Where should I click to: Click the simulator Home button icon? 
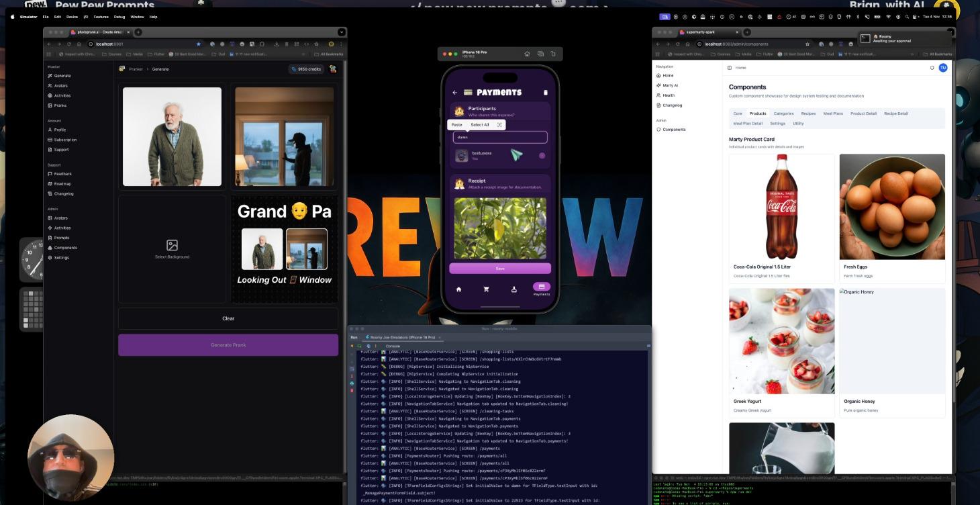[x=527, y=54]
